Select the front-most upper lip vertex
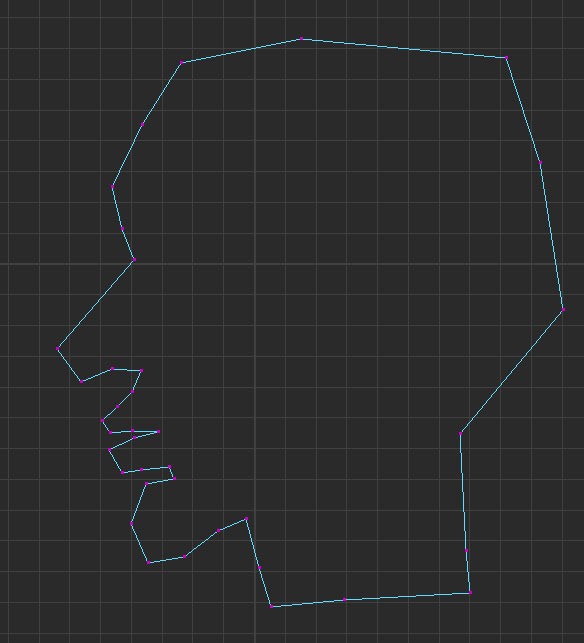Image resolution: width=584 pixels, height=643 pixels. [x=102, y=420]
